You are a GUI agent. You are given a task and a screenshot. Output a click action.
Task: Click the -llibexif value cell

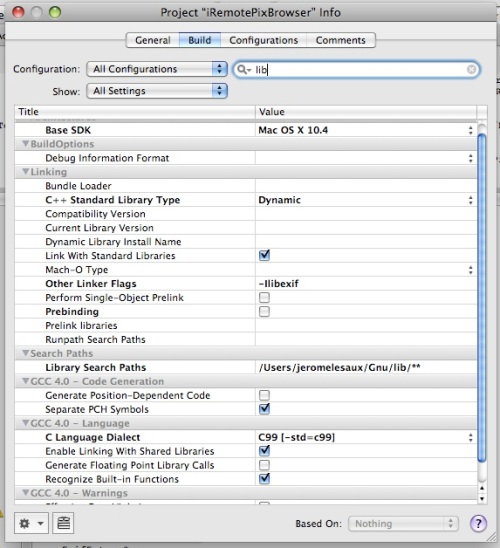coord(366,283)
